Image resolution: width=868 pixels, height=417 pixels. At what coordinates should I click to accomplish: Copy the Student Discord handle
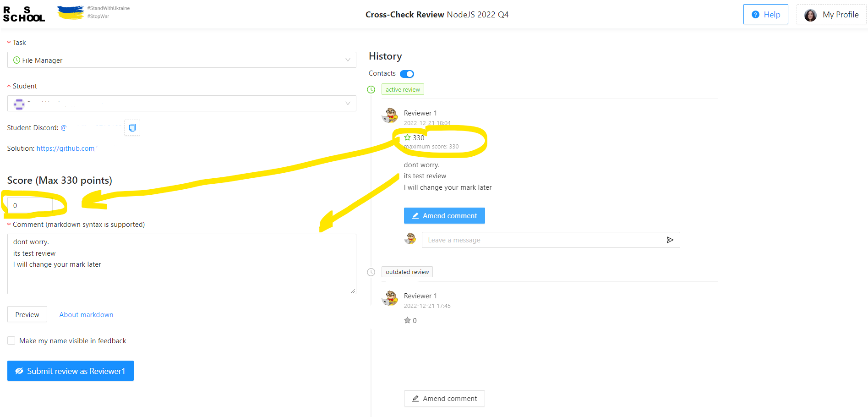click(132, 127)
